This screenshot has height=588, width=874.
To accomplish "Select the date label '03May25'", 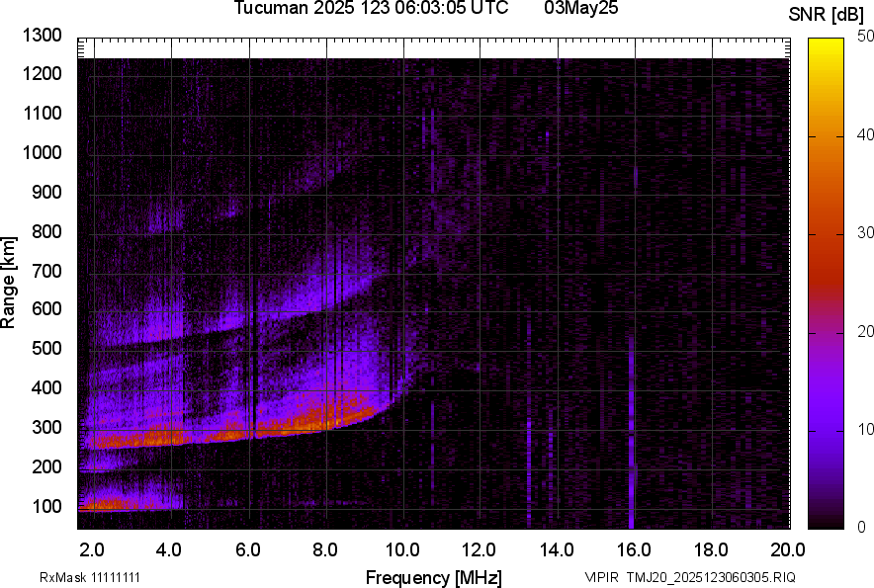I will pyautogui.click(x=581, y=8).
